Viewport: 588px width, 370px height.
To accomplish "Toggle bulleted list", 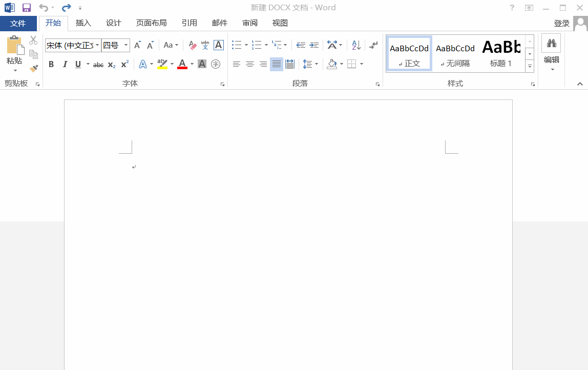I will pyautogui.click(x=237, y=45).
